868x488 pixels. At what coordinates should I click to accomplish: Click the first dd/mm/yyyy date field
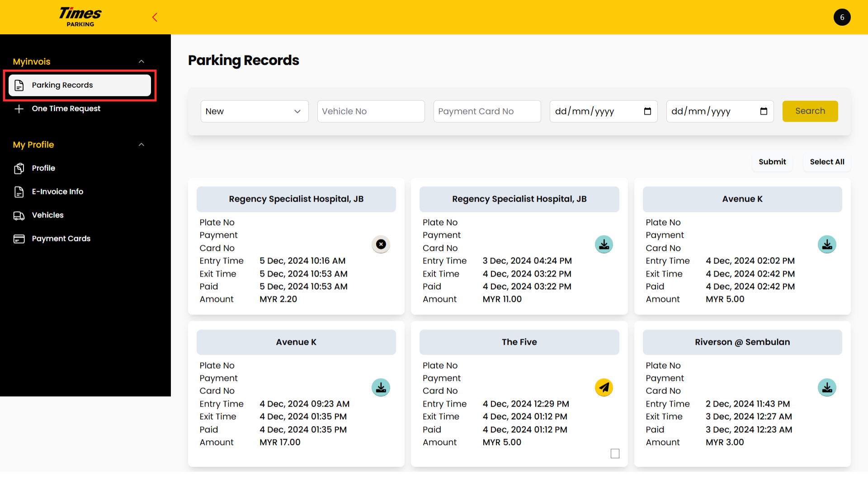tap(604, 111)
